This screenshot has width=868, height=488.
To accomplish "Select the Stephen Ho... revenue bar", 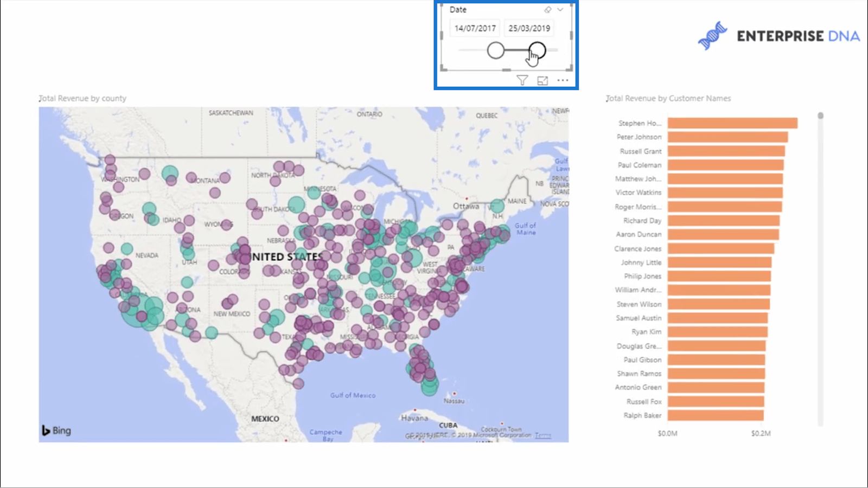I will point(732,123).
